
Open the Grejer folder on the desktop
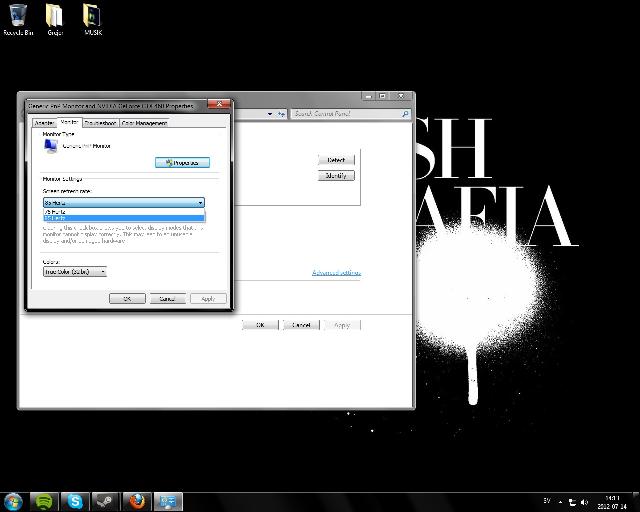(x=55, y=20)
